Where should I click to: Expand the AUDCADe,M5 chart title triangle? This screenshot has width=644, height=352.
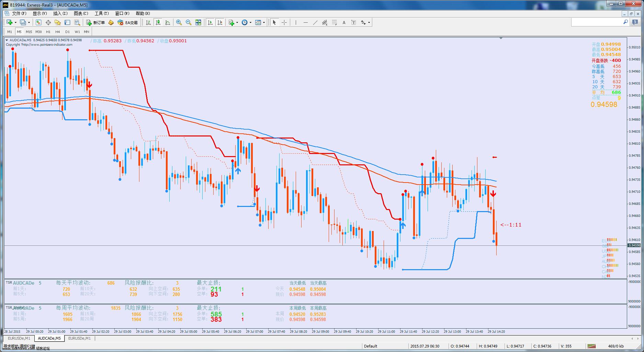[x=7, y=40]
